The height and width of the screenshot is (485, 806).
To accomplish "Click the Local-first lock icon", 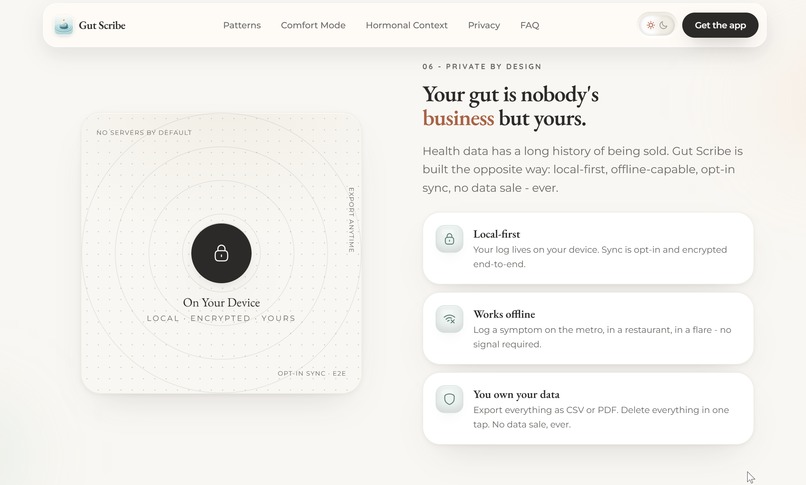I will 449,239.
